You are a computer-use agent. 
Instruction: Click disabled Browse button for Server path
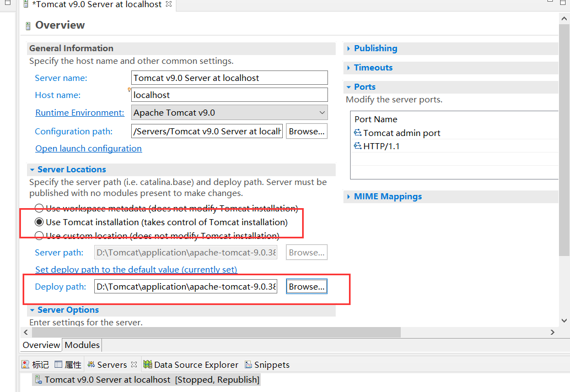[x=306, y=252]
